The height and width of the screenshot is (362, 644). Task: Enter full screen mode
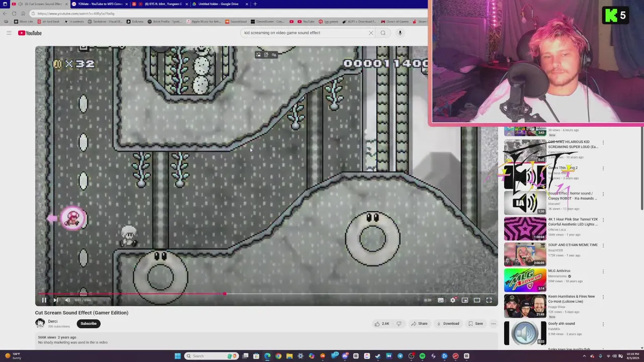(x=489, y=300)
